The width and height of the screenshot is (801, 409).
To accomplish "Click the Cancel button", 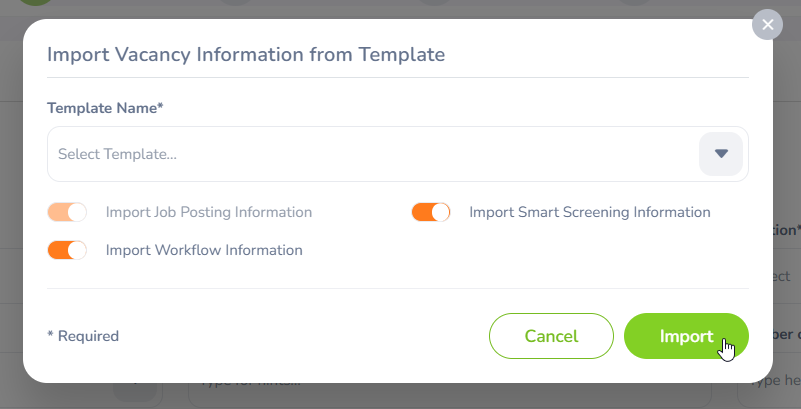I will 551,336.
